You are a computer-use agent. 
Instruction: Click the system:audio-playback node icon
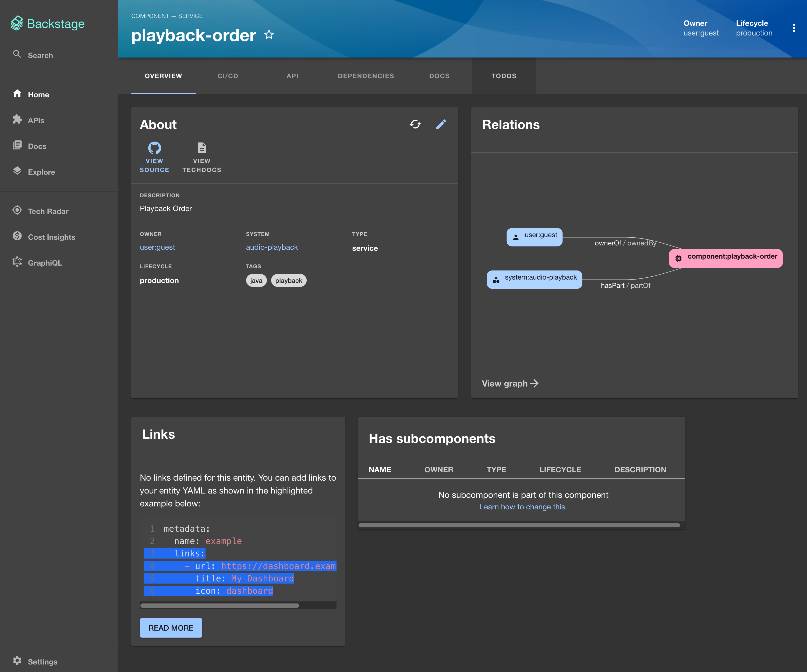coord(496,280)
